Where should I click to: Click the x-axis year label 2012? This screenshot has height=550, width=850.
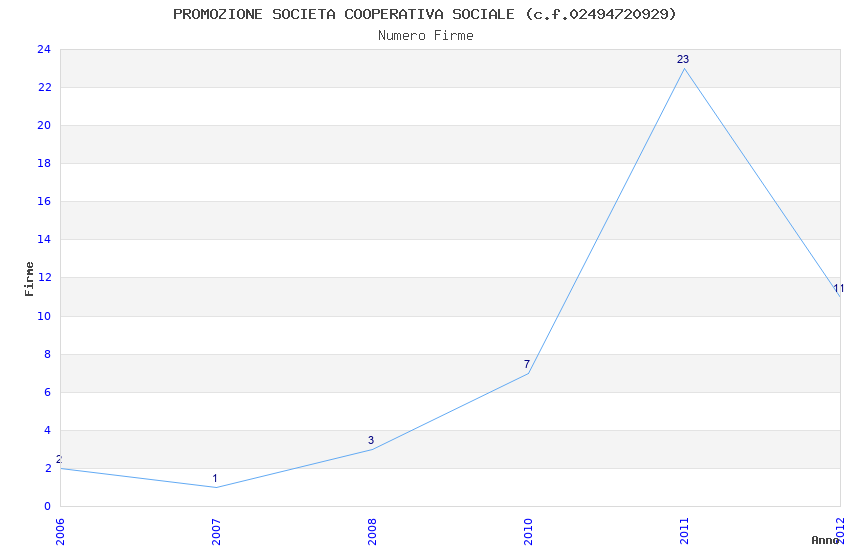840,532
